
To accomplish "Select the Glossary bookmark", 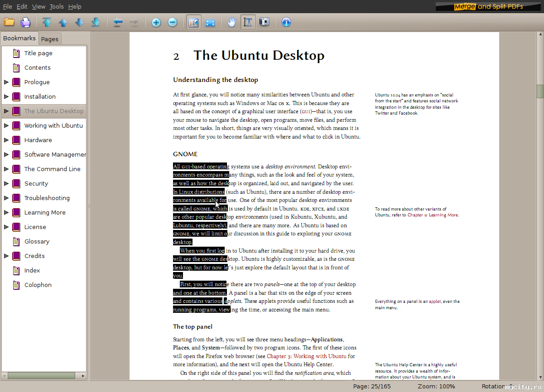I will point(37,241).
